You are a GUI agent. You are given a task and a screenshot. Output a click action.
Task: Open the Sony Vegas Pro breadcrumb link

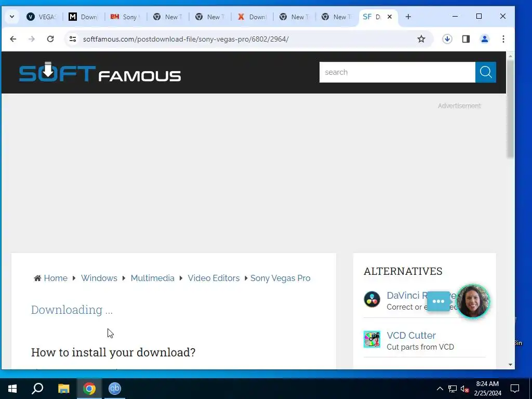280,278
